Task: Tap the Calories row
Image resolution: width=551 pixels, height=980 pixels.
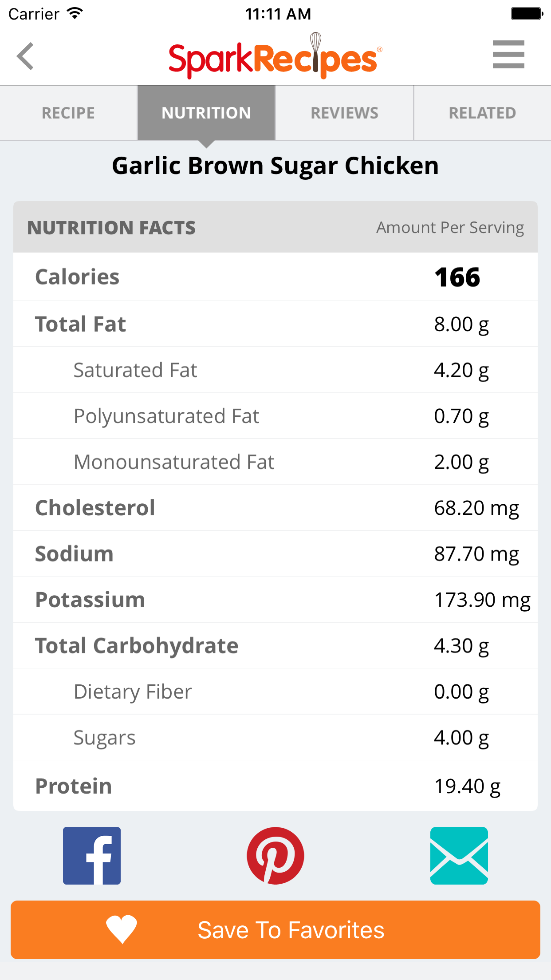Action: pos(275,277)
